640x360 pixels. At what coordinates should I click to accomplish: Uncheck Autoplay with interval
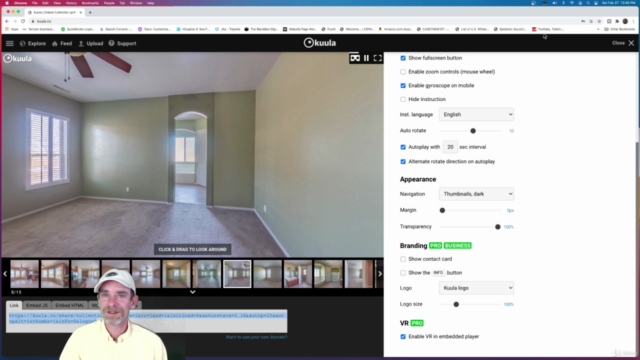pos(403,147)
